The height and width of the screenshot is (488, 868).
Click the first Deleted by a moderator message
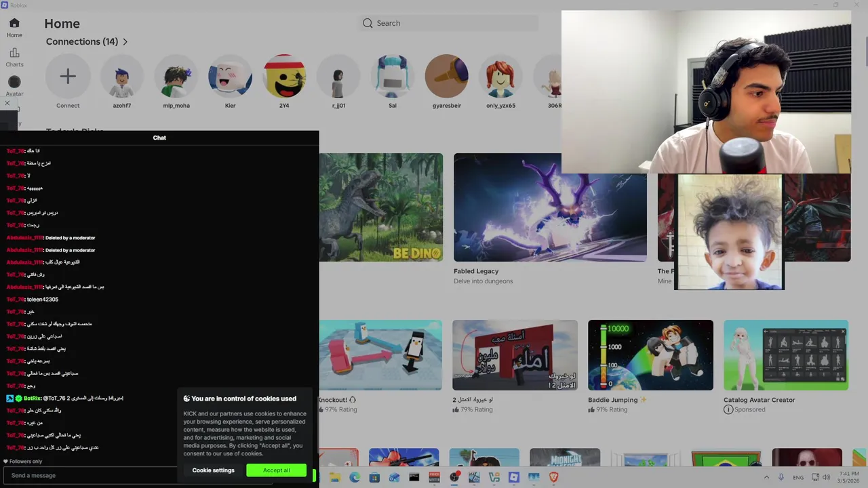click(51, 238)
